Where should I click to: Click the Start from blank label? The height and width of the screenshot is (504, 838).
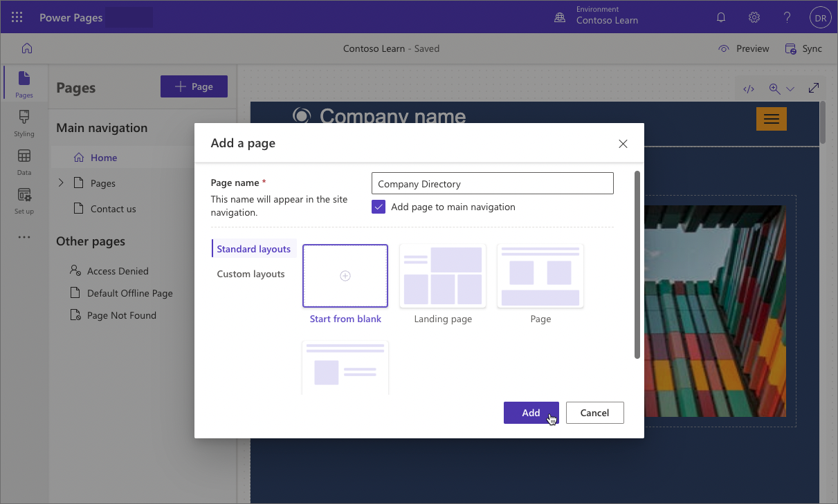click(345, 319)
